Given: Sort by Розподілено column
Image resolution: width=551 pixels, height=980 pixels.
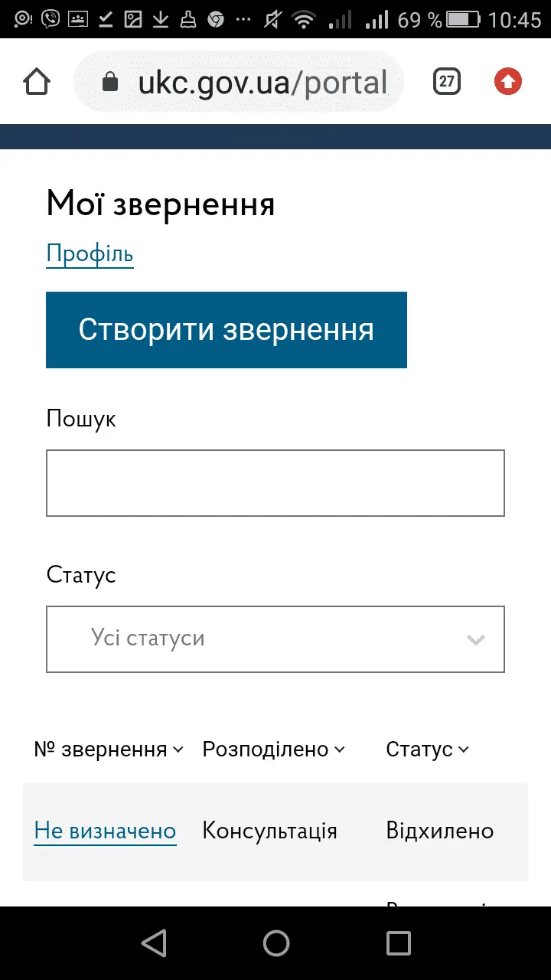Looking at the screenshot, I should (x=273, y=750).
